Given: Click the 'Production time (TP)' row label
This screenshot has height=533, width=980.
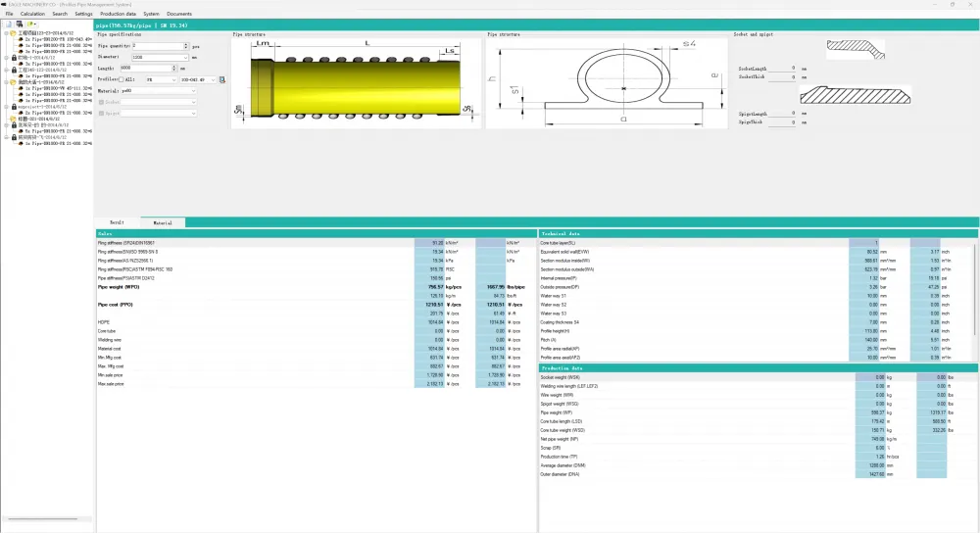Looking at the screenshot, I should (560, 457).
